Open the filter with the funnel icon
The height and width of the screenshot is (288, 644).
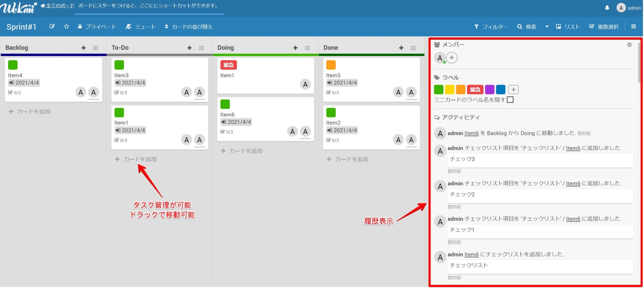(477, 27)
